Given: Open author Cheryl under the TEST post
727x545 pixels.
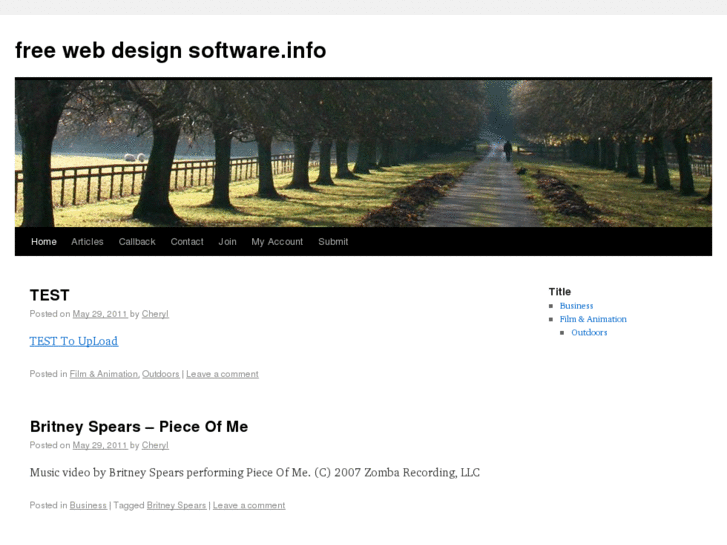Looking at the screenshot, I should point(155,314).
